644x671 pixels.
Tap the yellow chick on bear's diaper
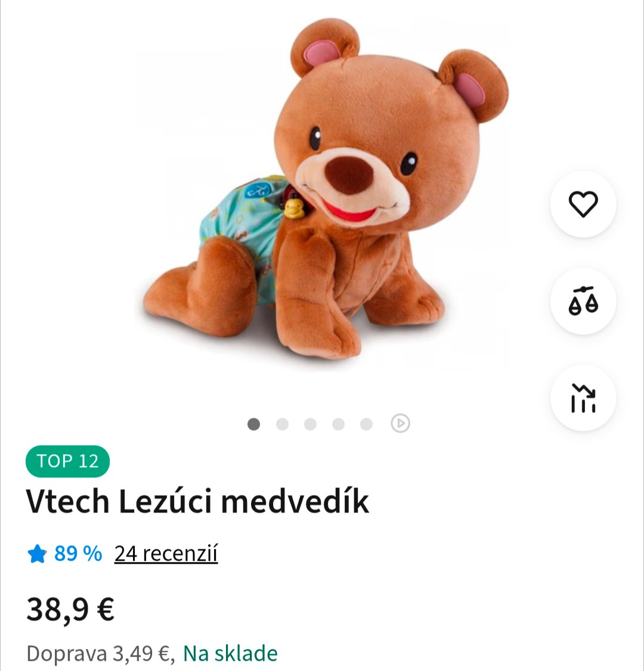click(293, 207)
